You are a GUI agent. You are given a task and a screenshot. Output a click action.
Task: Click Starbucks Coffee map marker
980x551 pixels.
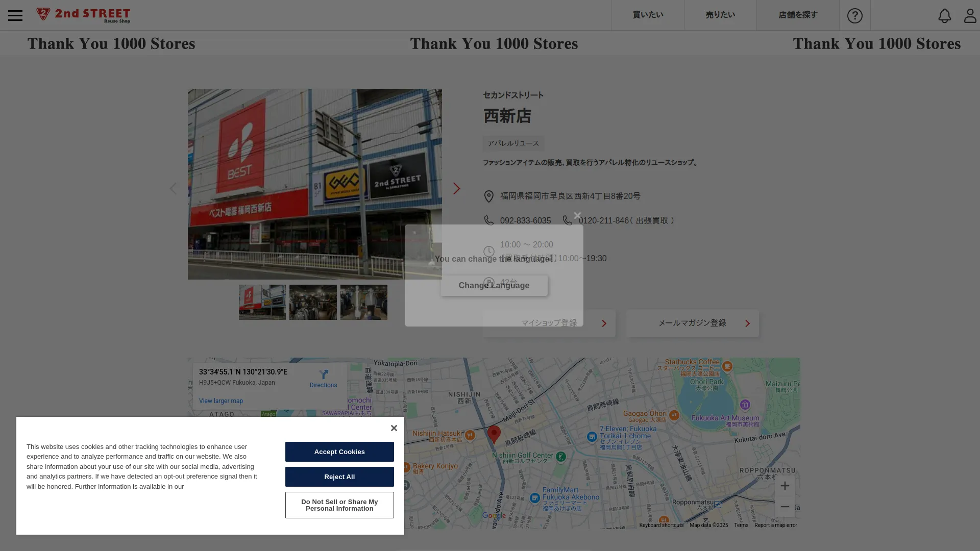tap(727, 366)
